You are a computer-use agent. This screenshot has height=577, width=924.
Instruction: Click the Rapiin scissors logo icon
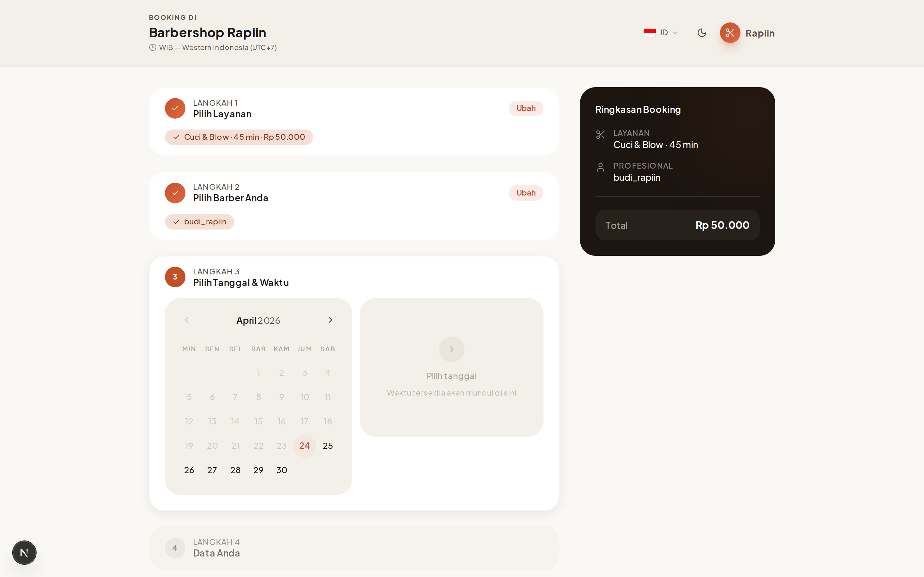pos(730,33)
